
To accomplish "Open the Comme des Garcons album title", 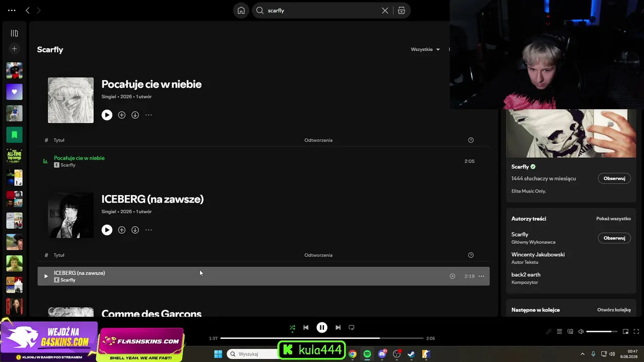I will coord(151,313).
